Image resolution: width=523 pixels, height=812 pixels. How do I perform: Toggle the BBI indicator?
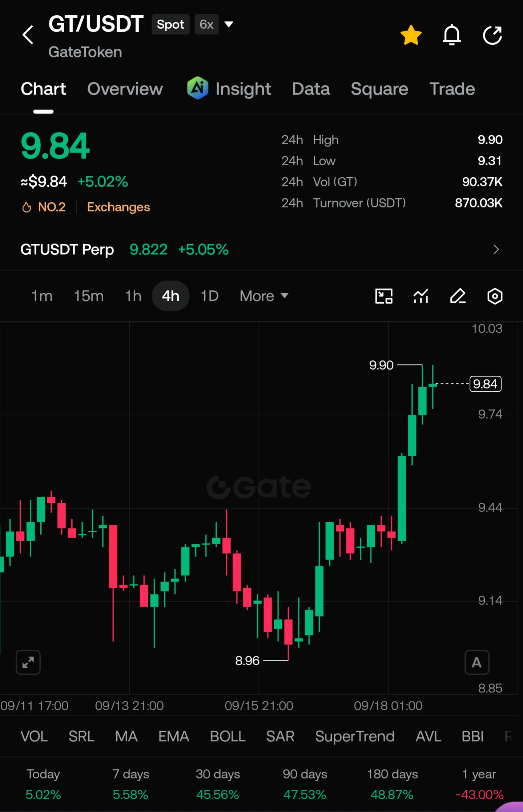(472, 736)
